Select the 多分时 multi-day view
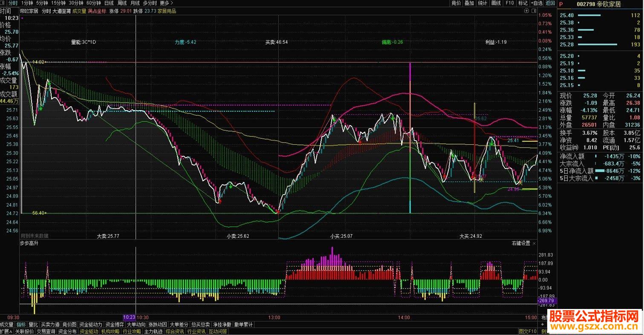The height and width of the screenshot is (335, 644). tap(150, 3)
